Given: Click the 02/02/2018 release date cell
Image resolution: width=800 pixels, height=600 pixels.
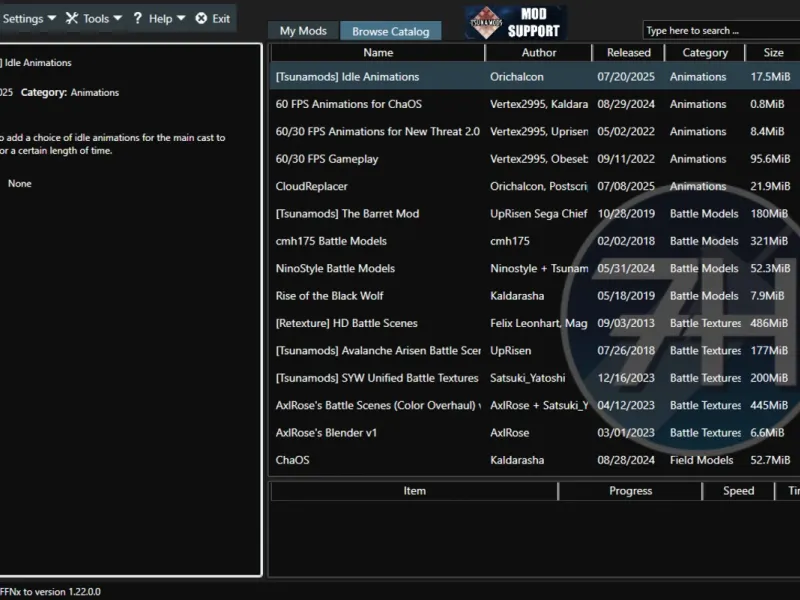Looking at the screenshot, I should 626,241.
